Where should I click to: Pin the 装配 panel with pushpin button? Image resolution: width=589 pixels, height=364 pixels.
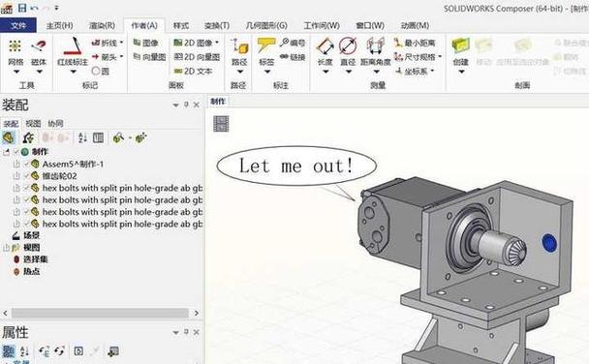[x=186, y=105]
